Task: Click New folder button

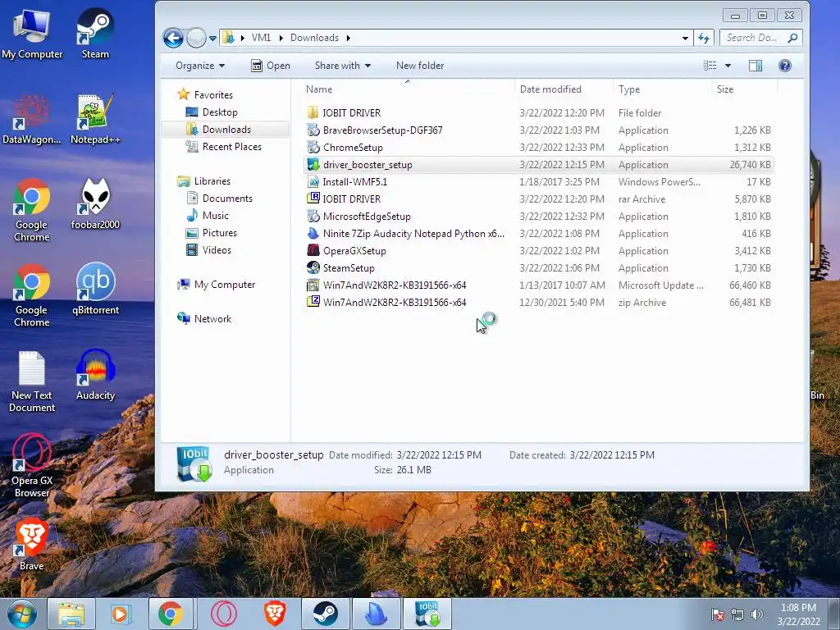Action: pyautogui.click(x=420, y=66)
